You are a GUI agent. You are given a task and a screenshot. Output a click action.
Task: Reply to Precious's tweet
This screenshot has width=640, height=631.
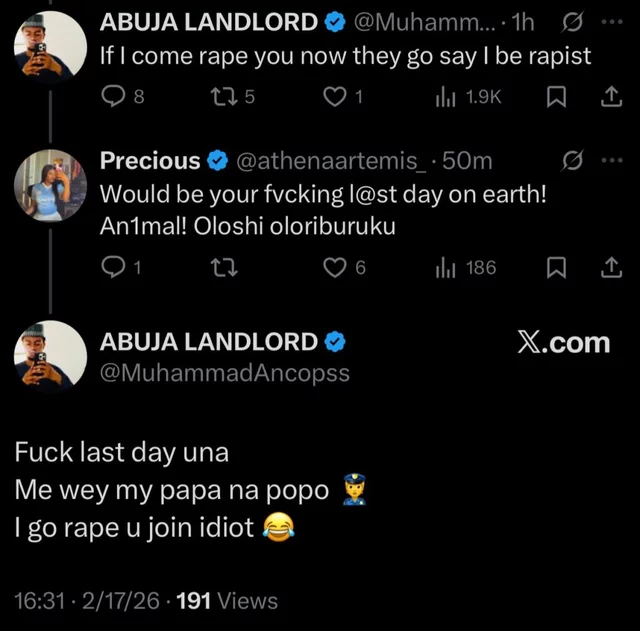115,267
